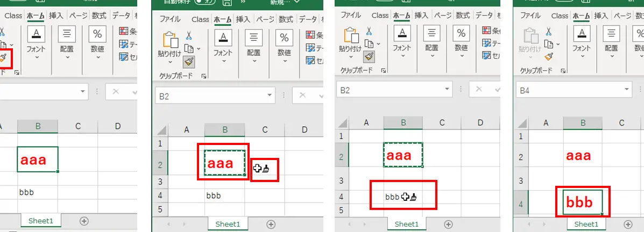Click テーブル table format icon in third panel

point(487,43)
